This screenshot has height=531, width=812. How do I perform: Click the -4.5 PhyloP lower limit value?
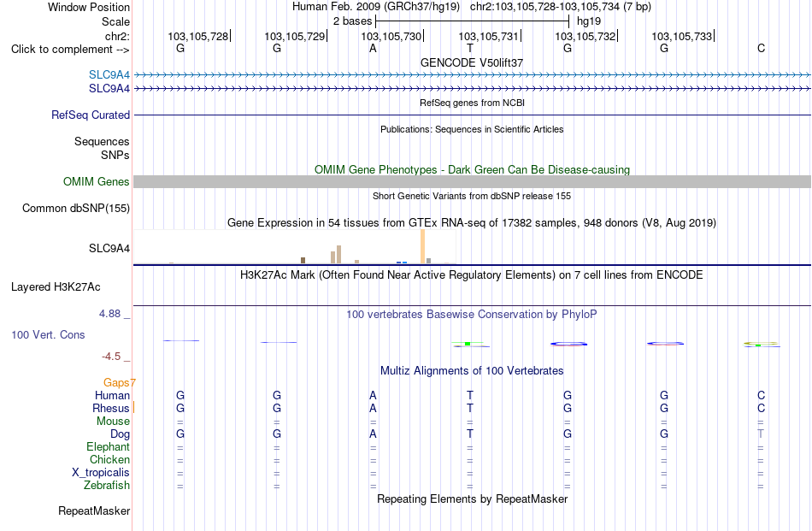coord(111,357)
